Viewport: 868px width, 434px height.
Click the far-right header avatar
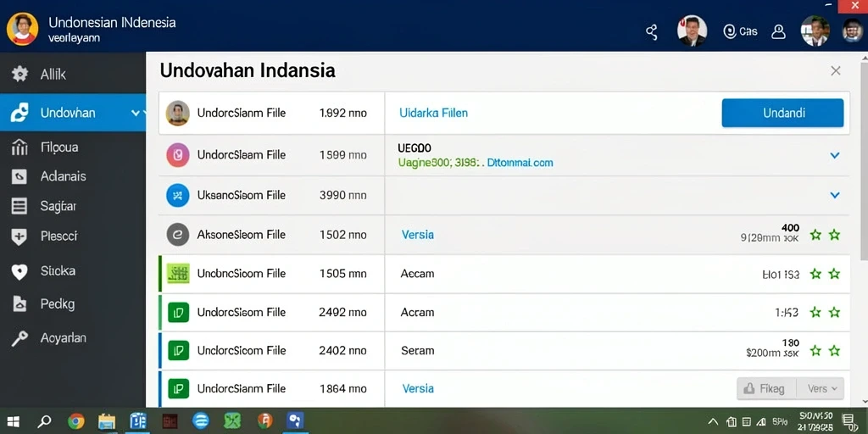point(853,31)
